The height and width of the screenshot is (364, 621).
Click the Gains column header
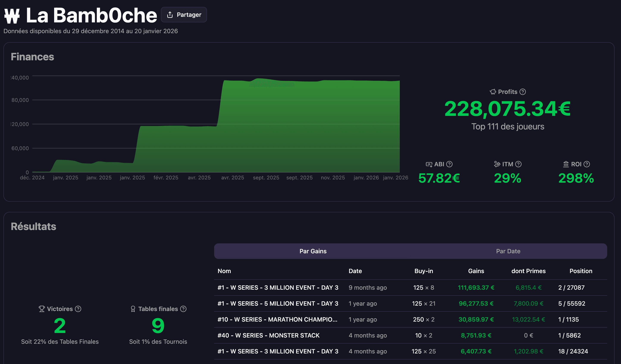click(476, 271)
